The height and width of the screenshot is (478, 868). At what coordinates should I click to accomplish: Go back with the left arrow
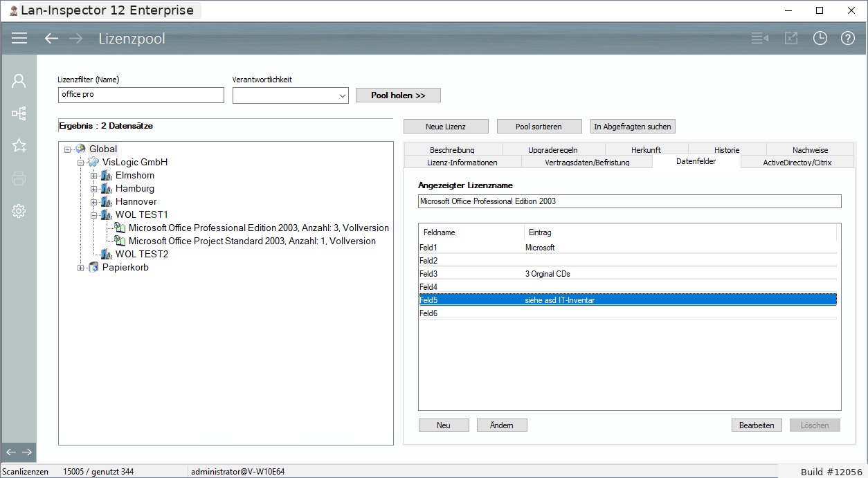(51, 39)
